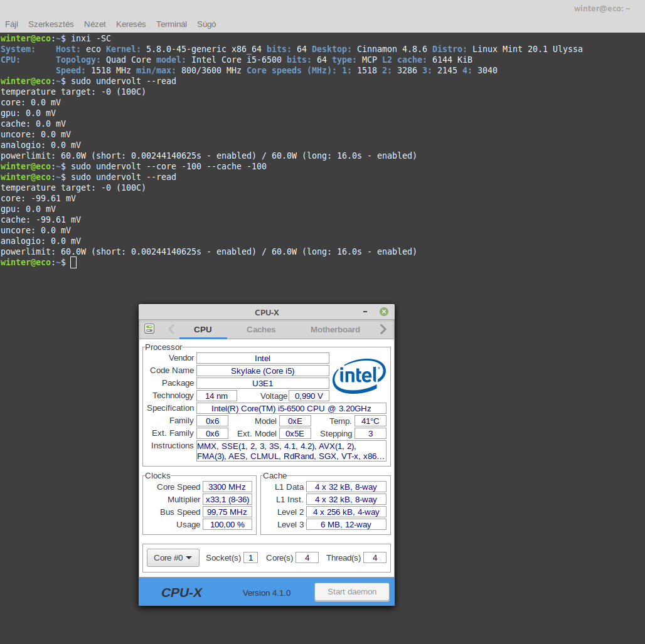Screen dimensions: 645x644
Task: Click the Multiplier value x33,1 (8-36)
Action: 227,499
